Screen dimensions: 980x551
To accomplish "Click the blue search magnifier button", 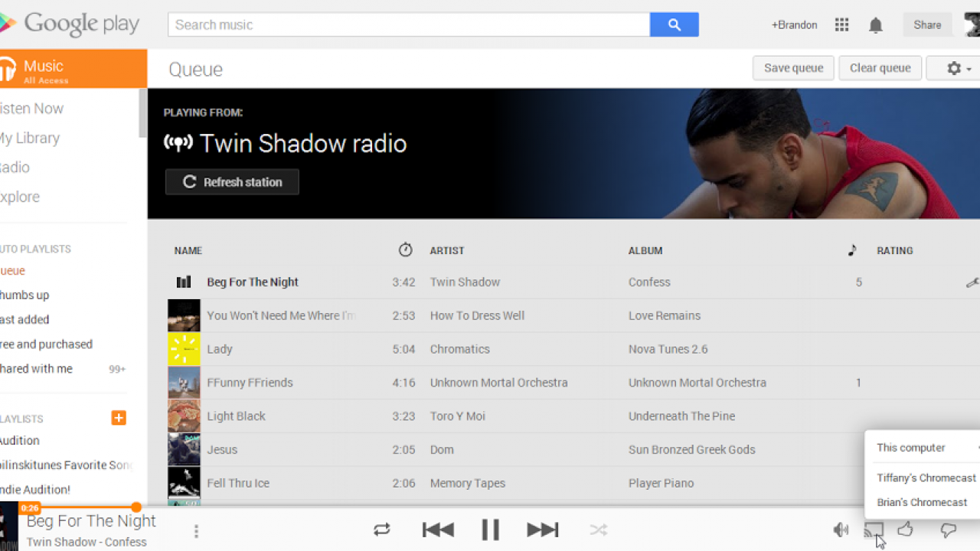I will pos(675,24).
